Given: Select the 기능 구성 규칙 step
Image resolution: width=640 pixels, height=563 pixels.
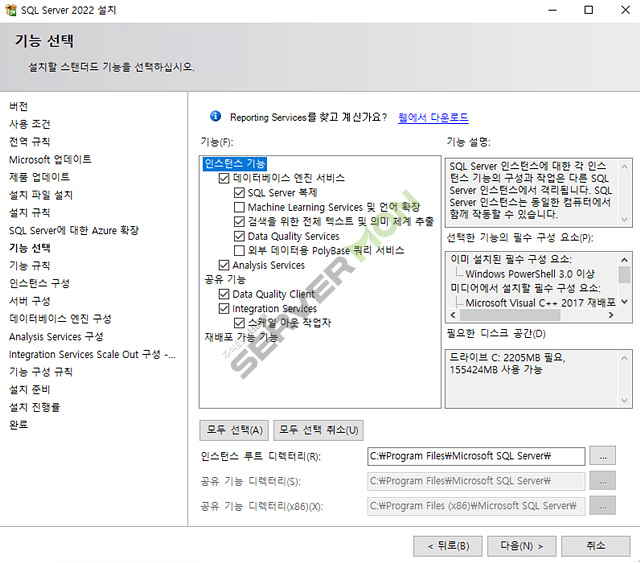Looking at the screenshot, I should pyautogui.click(x=41, y=372).
